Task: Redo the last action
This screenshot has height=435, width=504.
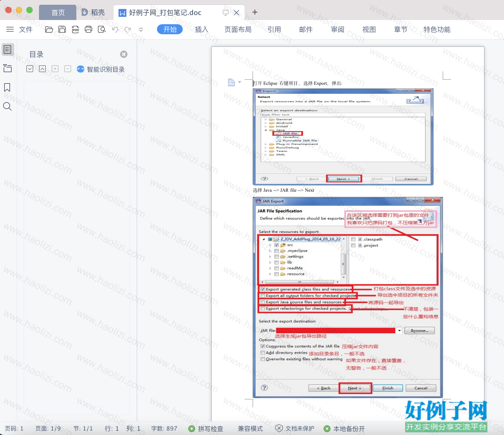Action: 128,29
